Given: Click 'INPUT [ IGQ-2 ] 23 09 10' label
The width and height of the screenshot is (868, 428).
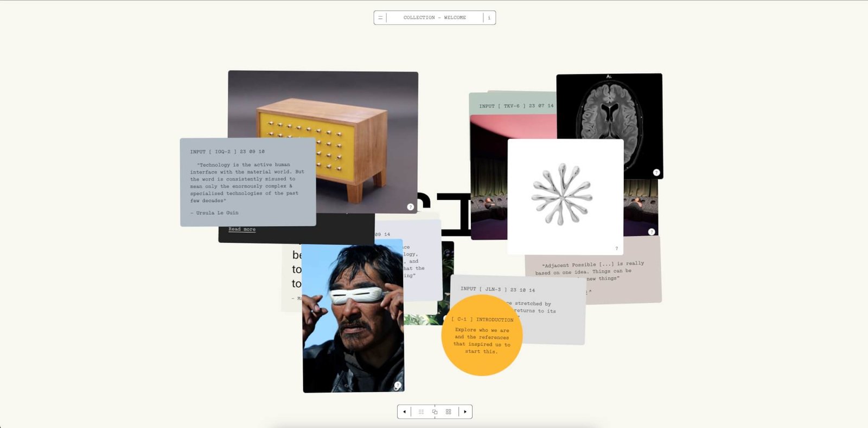Looking at the screenshot, I should tap(227, 152).
